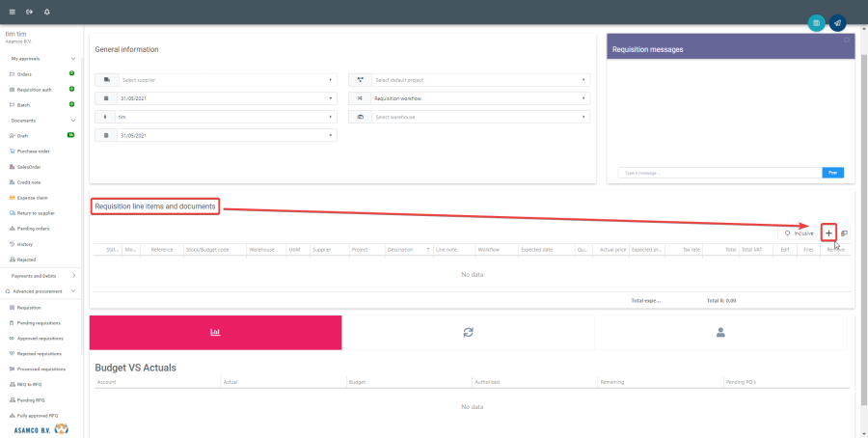868x438 pixels.
Task: Select the pink chart tab
Action: (215, 332)
